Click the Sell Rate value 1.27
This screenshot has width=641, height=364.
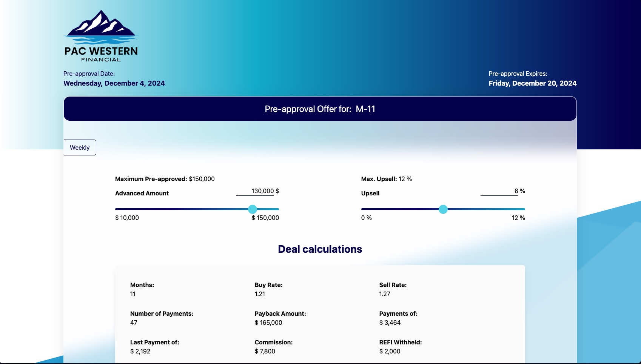[x=385, y=294]
